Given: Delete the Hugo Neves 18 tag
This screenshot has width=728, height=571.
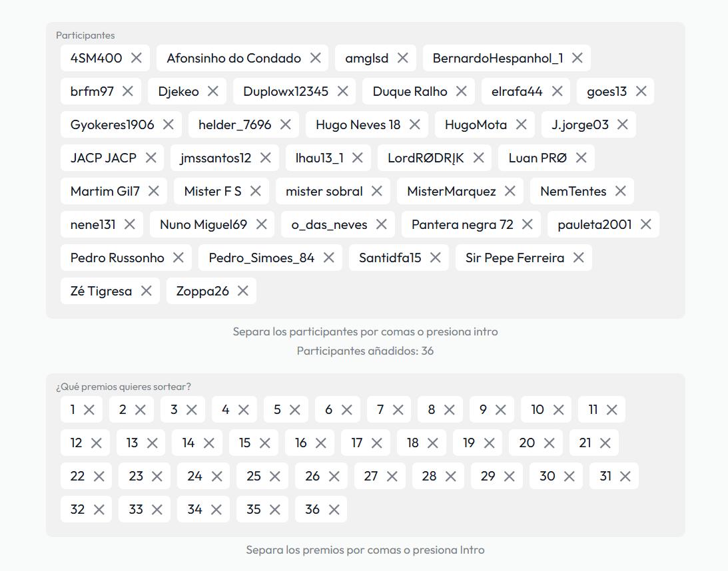Looking at the screenshot, I should point(414,124).
